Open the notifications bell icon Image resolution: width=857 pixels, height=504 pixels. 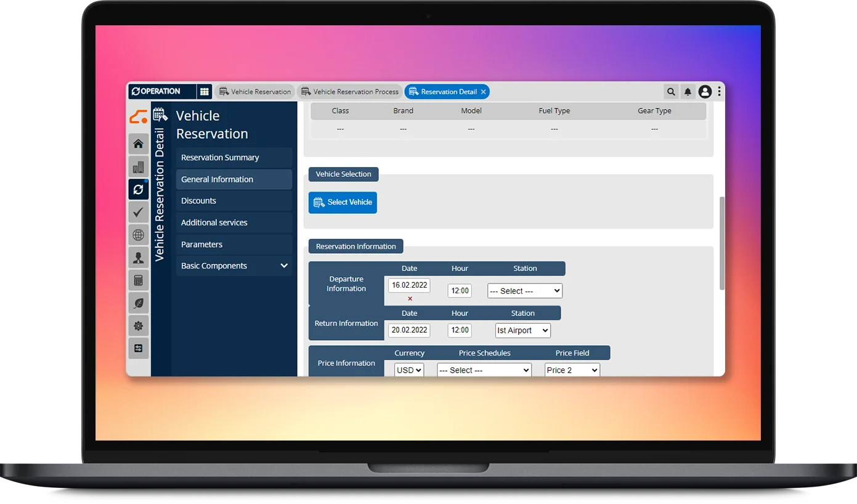[688, 92]
